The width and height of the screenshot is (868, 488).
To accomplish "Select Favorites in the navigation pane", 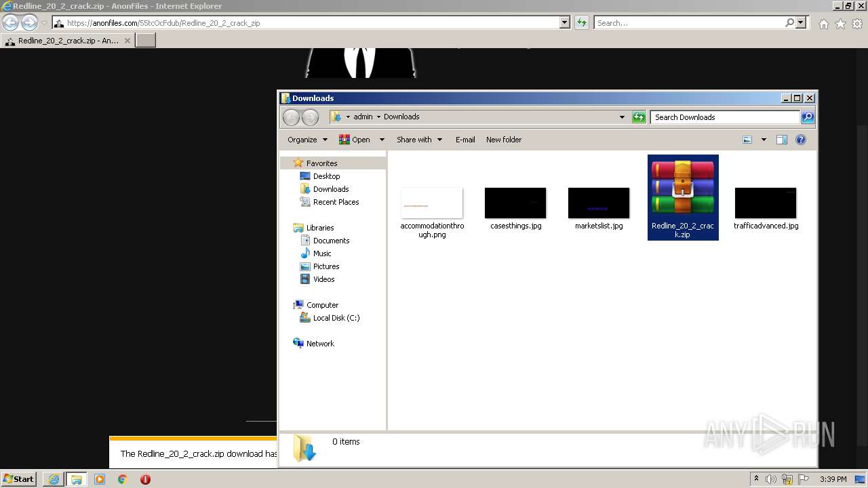I will coord(321,163).
